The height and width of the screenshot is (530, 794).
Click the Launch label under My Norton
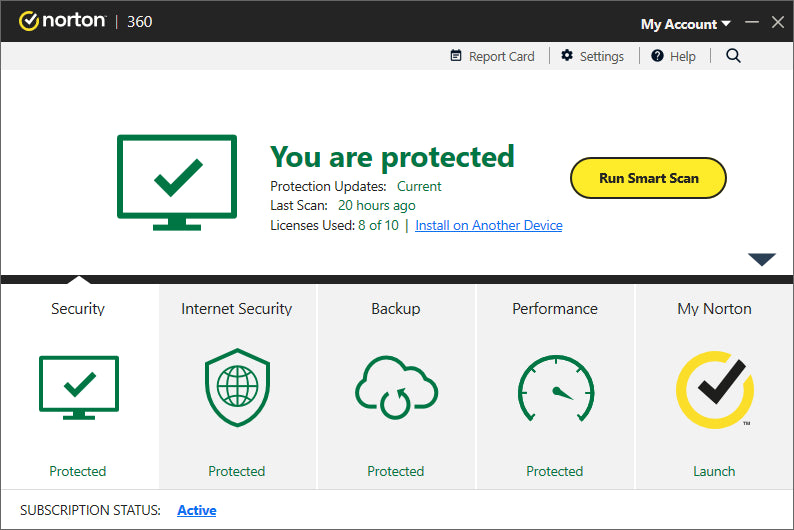pos(714,471)
